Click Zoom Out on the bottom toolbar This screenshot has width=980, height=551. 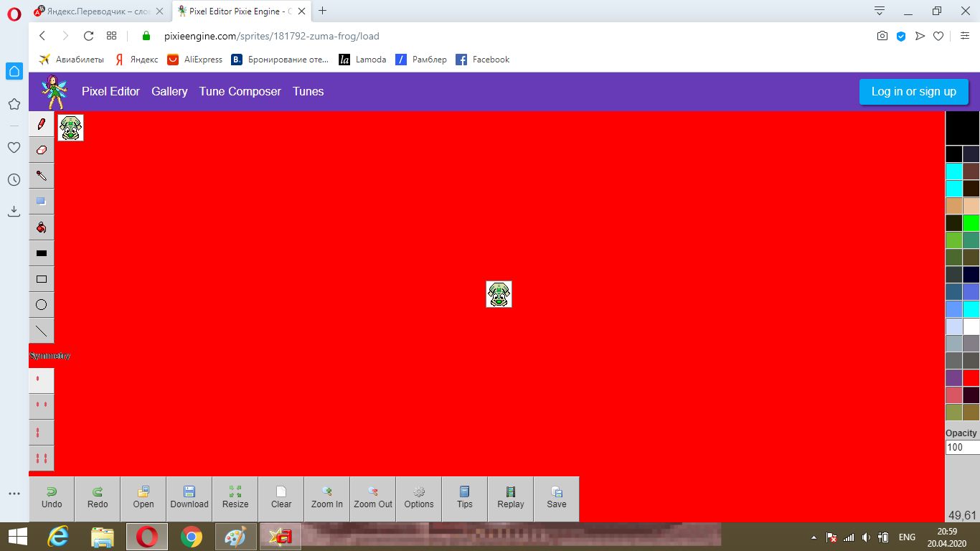(373, 499)
